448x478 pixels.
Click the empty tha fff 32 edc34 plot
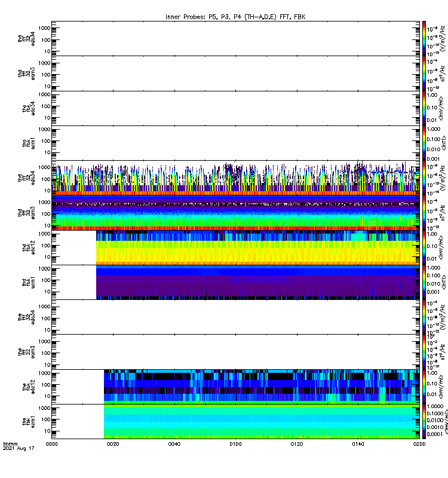(x=235, y=38)
